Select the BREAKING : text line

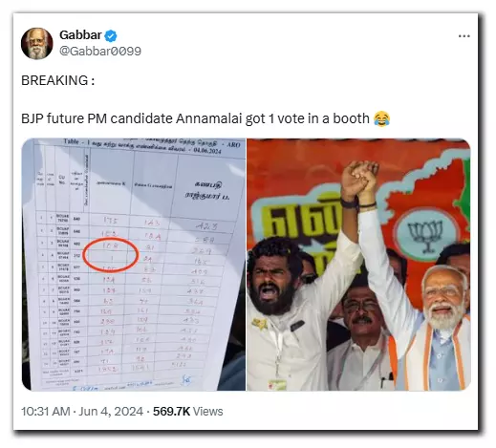pyautogui.click(x=57, y=80)
